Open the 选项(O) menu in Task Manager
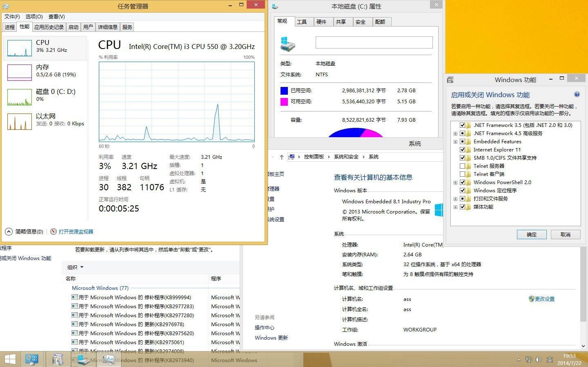The image size is (588, 367). 34,17
